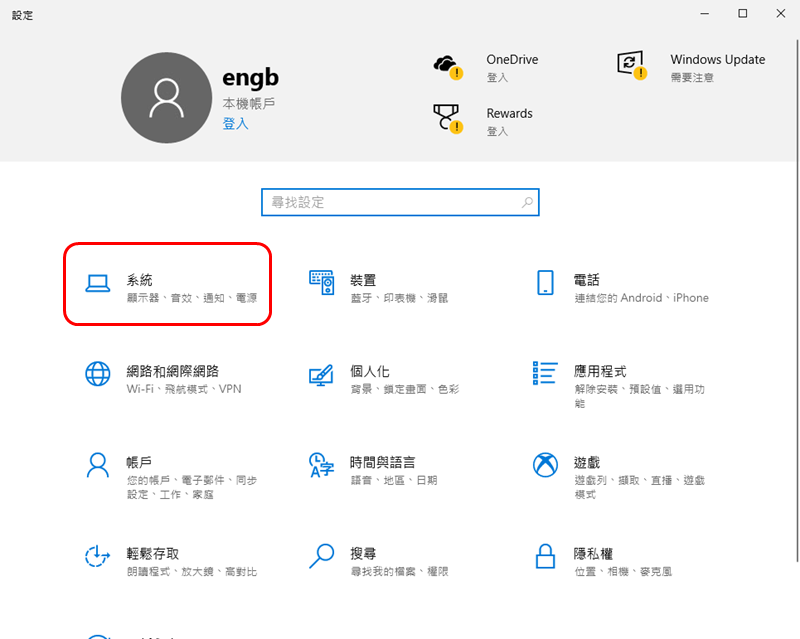Click the 尋找我的檔案、權限 description

pyautogui.click(x=399, y=572)
